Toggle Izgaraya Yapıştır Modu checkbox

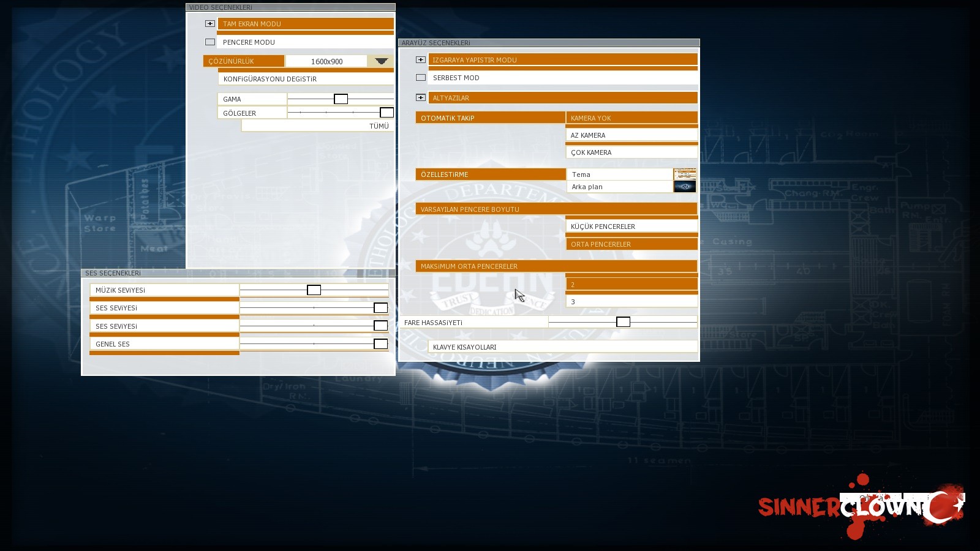[x=421, y=60]
